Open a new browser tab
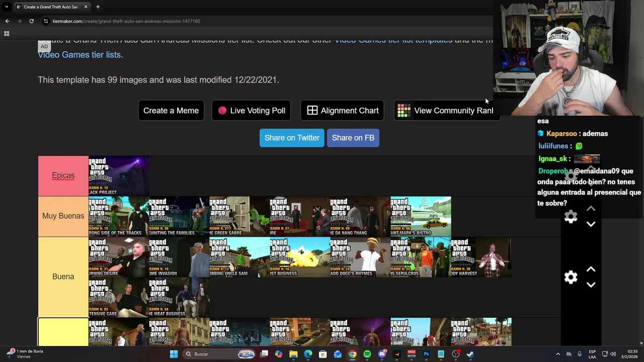Screen dimensions: 644x362 [x=98, y=7]
